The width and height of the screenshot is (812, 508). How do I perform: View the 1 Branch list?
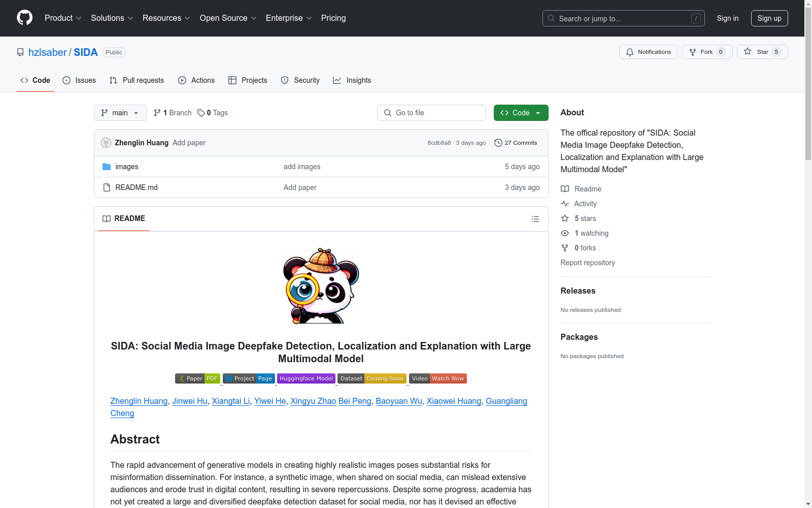(x=173, y=113)
